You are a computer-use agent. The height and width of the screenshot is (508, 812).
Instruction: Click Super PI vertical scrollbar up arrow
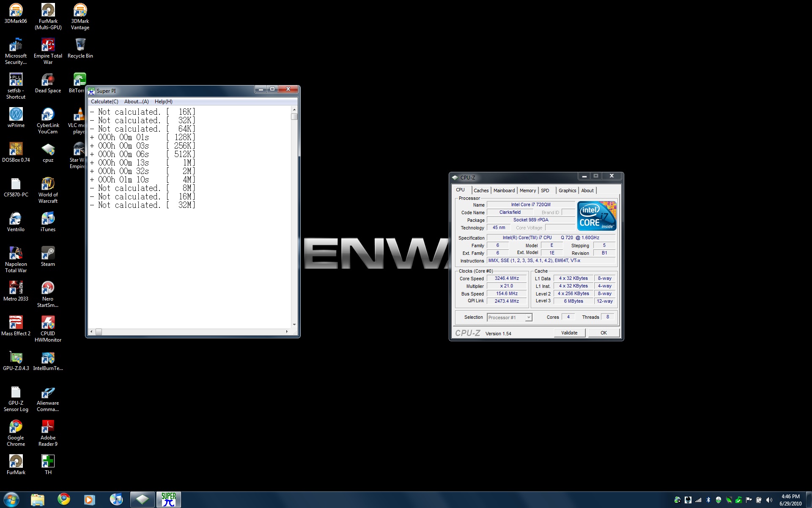coord(294,109)
